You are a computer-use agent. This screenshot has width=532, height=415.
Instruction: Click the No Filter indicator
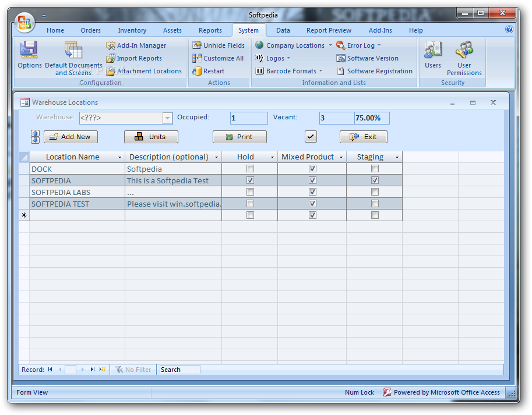[133, 370]
